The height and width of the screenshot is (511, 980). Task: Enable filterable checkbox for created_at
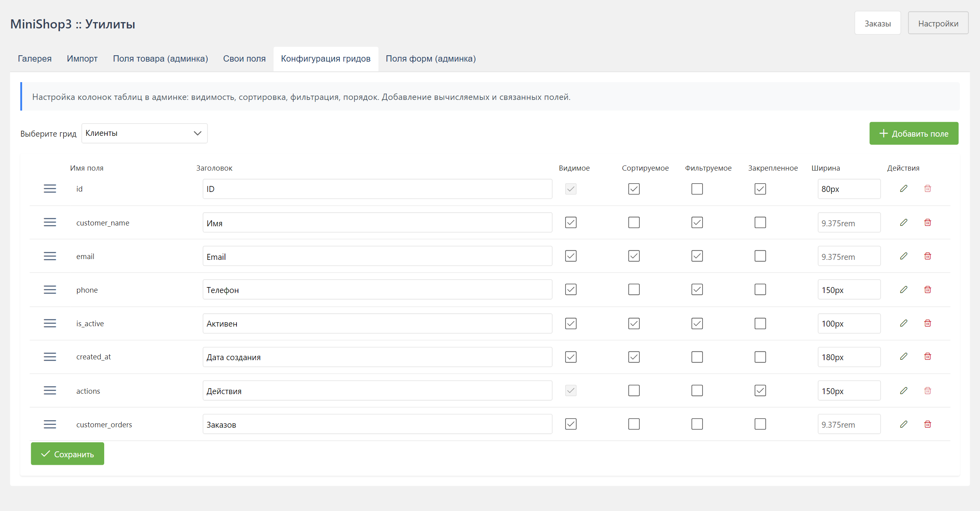coord(697,357)
